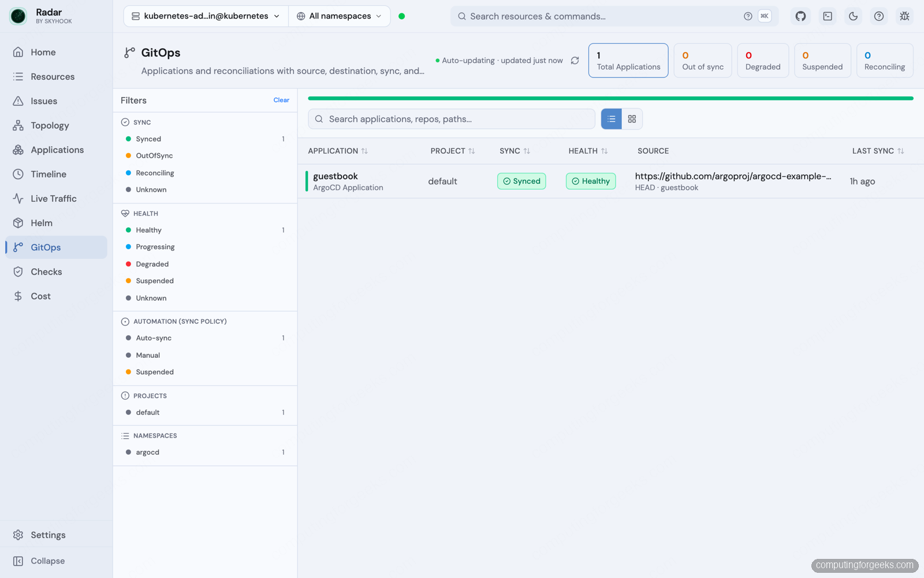
Task: Select the Suspended summary card
Action: (822, 61)
